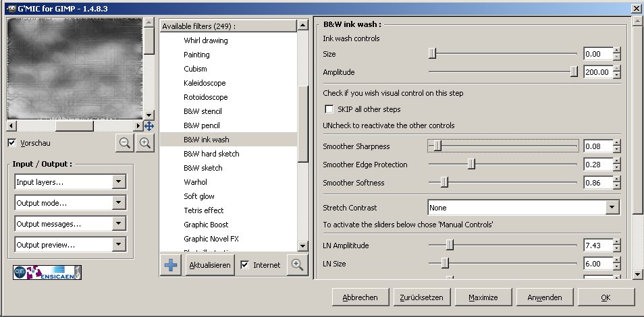Click the zoom out magnifier under preview
Image resolution: width=644 pixels, height=317 pixels.
click(x=125, y=143)
